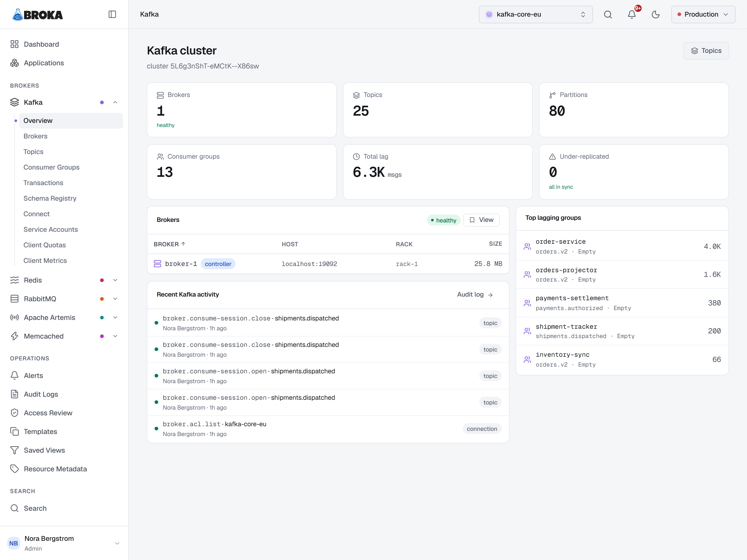Click the Total lag stat card
This screenshot has width=747, height=560.
(438, 172)
